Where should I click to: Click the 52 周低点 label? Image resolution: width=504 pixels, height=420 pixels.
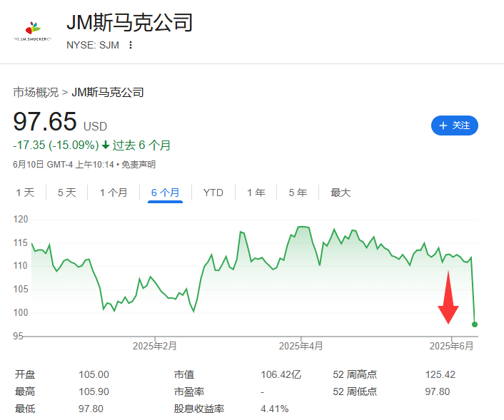coord(355,391)
